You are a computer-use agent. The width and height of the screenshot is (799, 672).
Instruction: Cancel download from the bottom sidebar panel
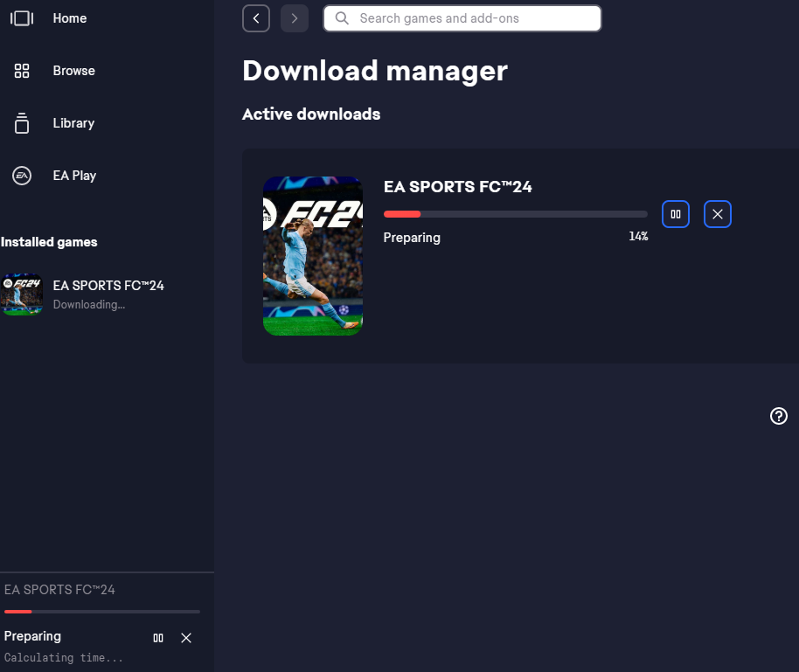(x=186, y=638)
